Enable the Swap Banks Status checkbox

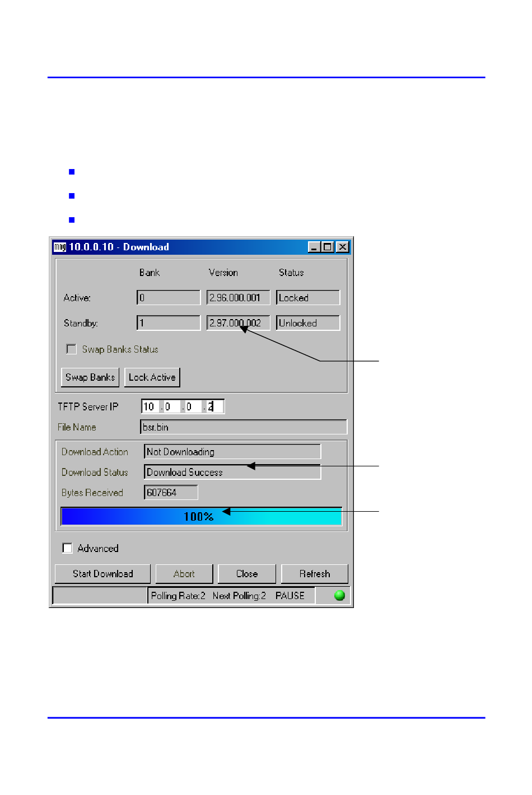[72, 349]
